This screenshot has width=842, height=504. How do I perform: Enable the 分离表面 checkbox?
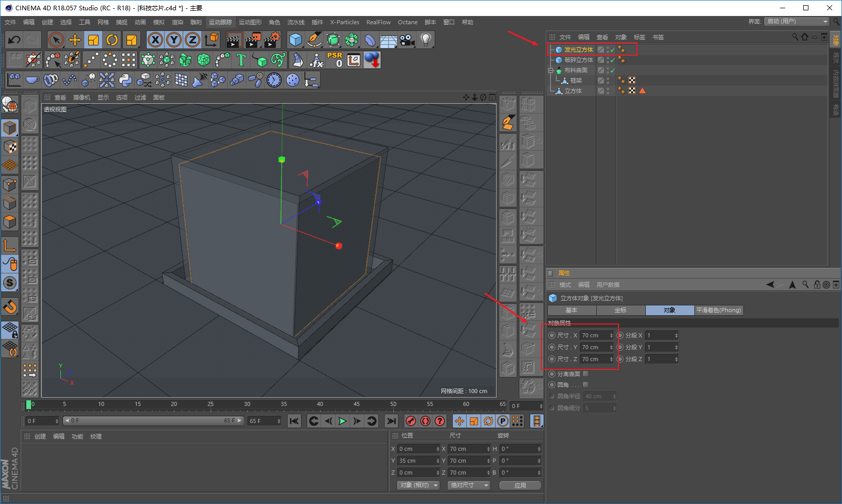pyautogui.click(x=585, y=373)
